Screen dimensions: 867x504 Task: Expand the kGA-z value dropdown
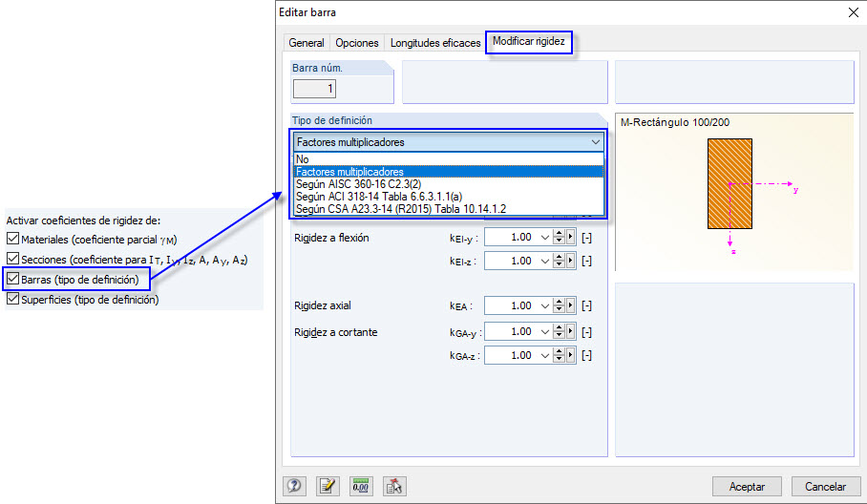coord(544,355)
